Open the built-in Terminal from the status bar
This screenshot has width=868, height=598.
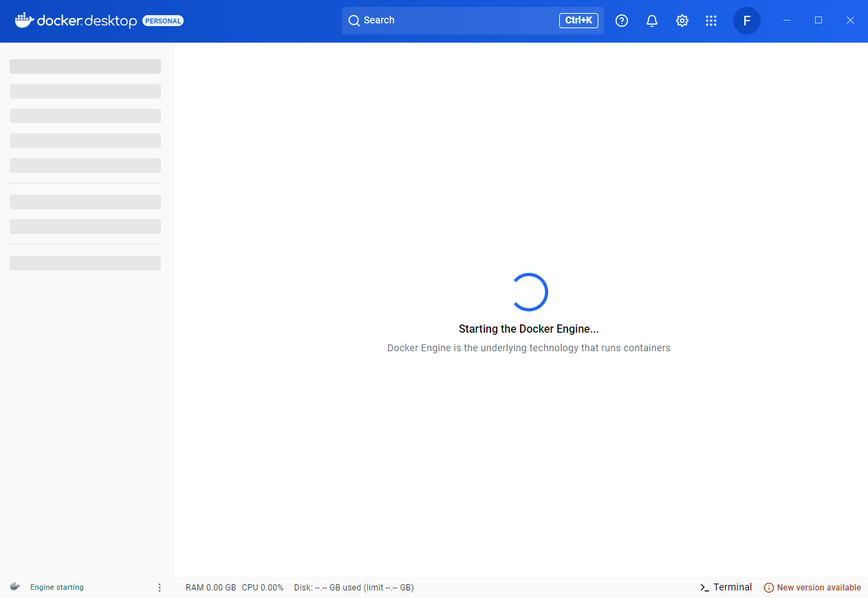coord(726,587)
